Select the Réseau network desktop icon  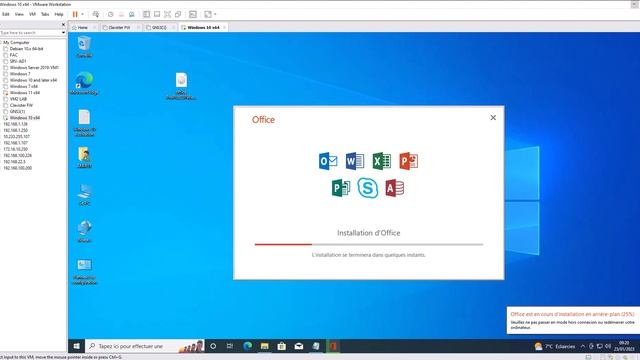[84, 231]
